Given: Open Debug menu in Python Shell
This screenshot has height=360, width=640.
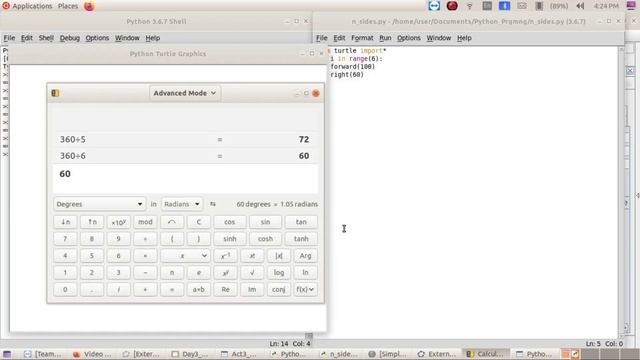Looking at the screenshot, I should click(x=69, y=38).
